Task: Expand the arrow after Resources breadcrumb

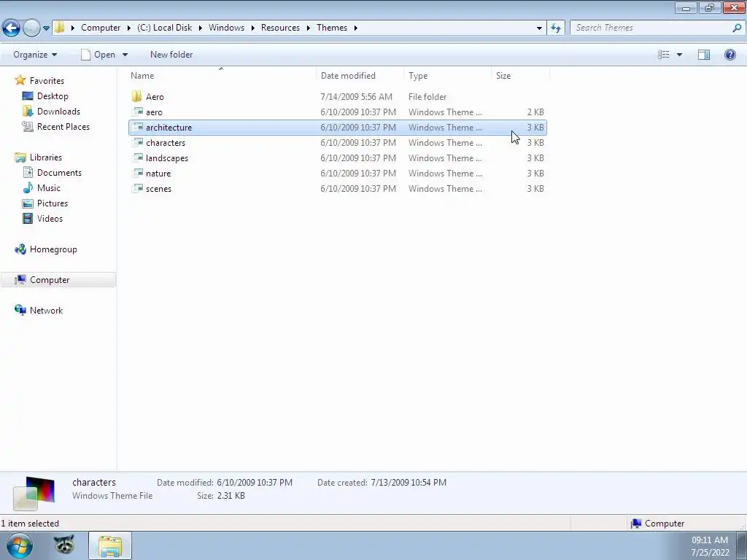Action: coord(309,28)
